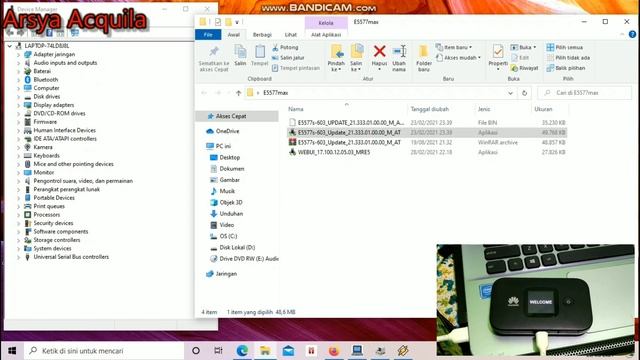The height and width of the screenshot is (360, 640).
Task: Expand Universal Serial Bus controllers in Device Manager
Action: click(18, 257)
